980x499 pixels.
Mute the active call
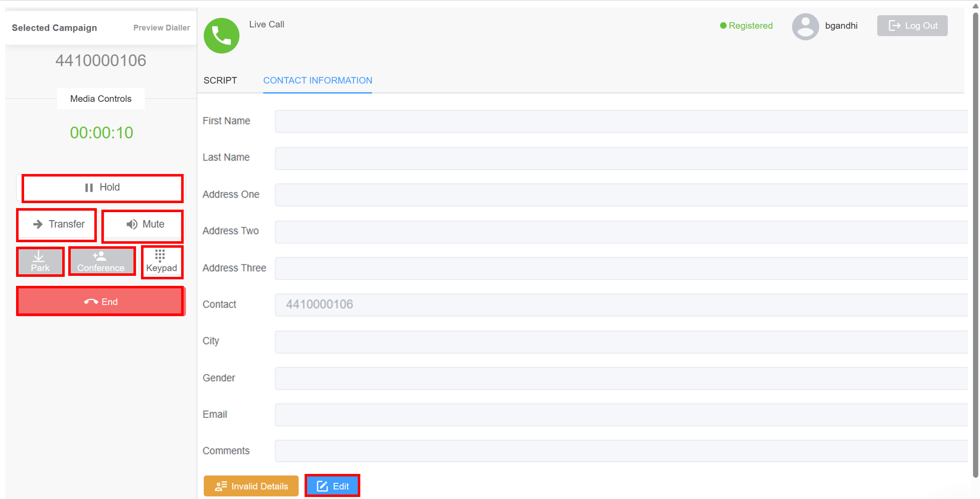[x=142, y=224]
